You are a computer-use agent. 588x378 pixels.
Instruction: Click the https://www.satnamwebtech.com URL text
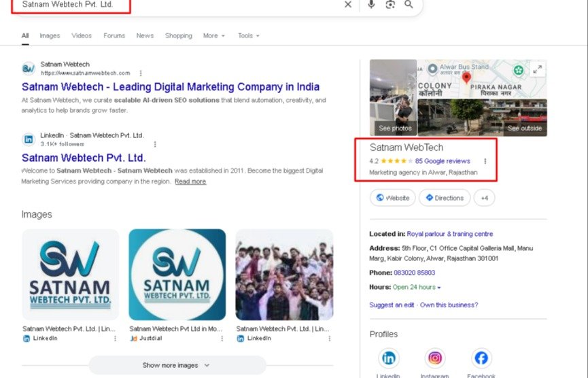[x=86, y=73]
